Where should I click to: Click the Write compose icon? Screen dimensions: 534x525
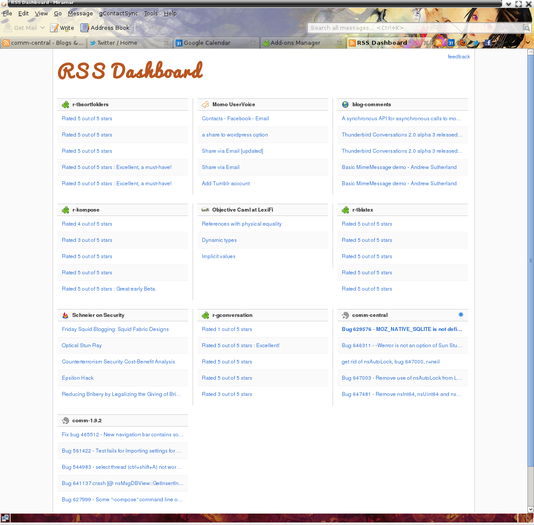pos(54,28)
